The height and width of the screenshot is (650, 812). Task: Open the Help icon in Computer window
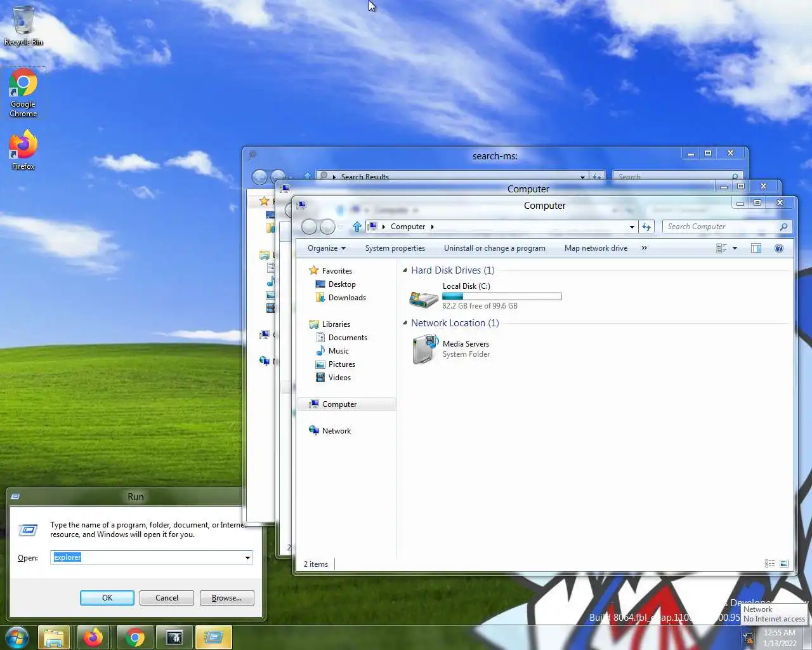pos(779,248)
